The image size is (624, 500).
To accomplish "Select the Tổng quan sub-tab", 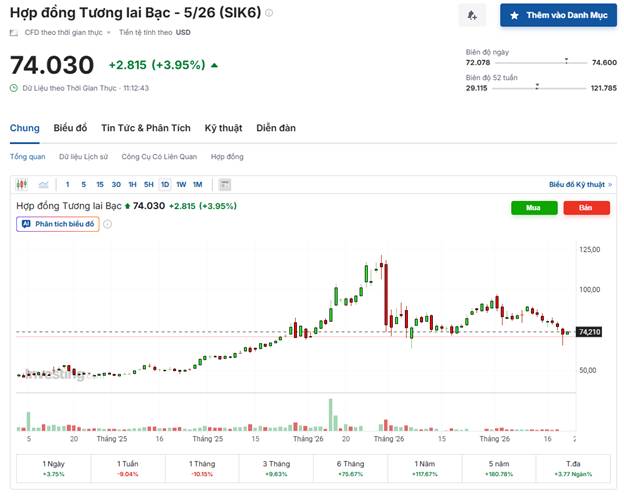I will tap(27, 156).
